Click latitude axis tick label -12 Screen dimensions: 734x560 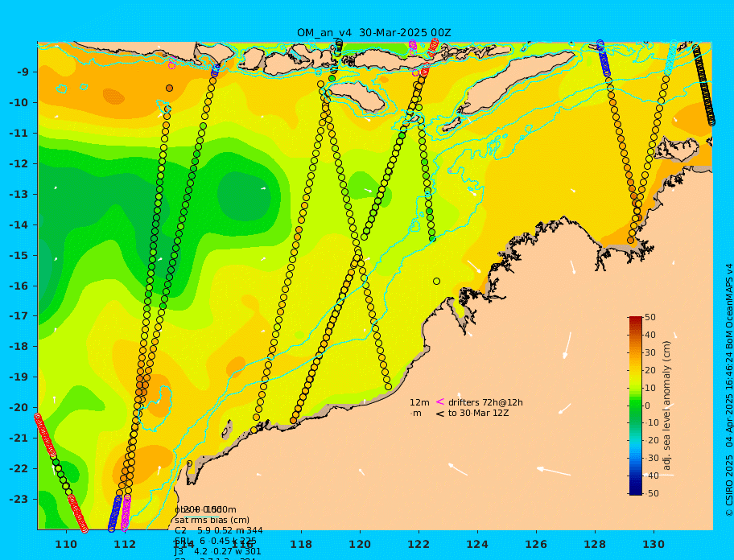click(19, 164)
